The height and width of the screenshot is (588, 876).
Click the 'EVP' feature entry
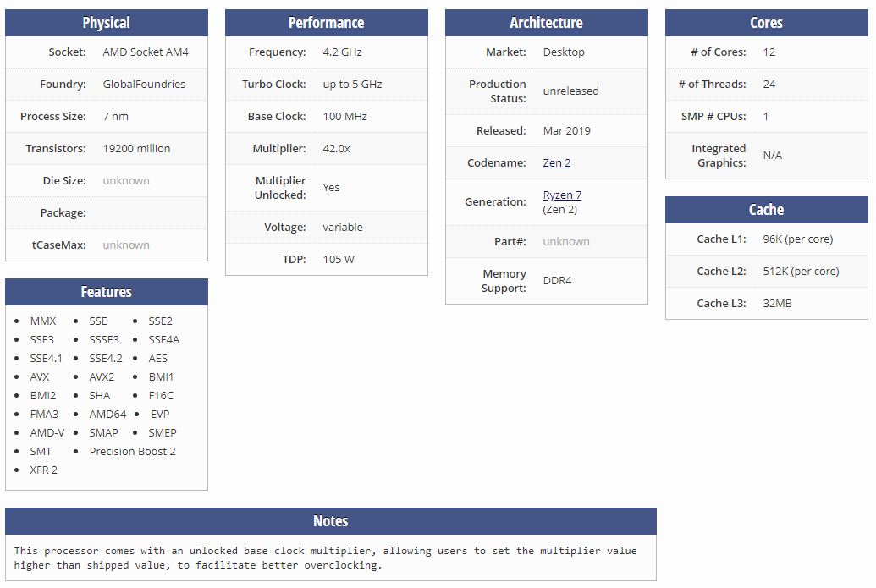click(160, 415)
